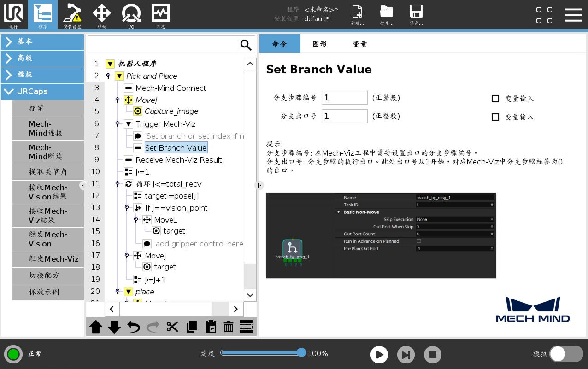Enable 变量输入 checkbox for 分支步骤编号
Screen dimensions: 588x369
tap(495, 98)
